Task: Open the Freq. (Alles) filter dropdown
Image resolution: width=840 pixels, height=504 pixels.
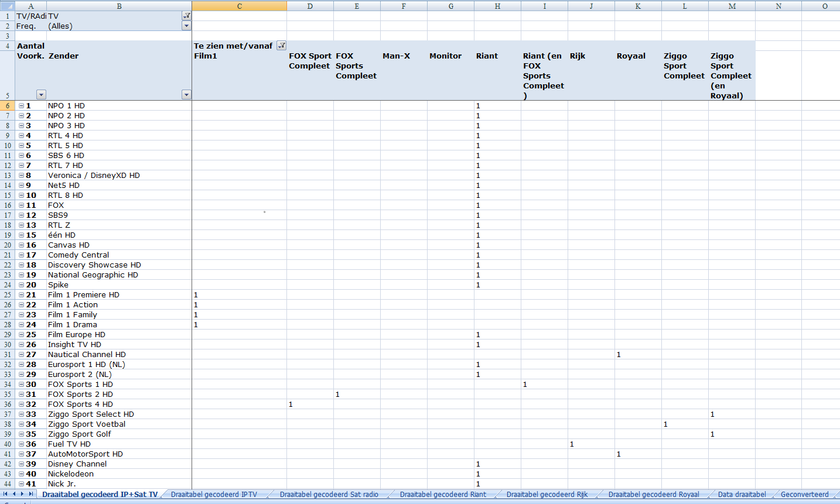Action: (187, 26)
